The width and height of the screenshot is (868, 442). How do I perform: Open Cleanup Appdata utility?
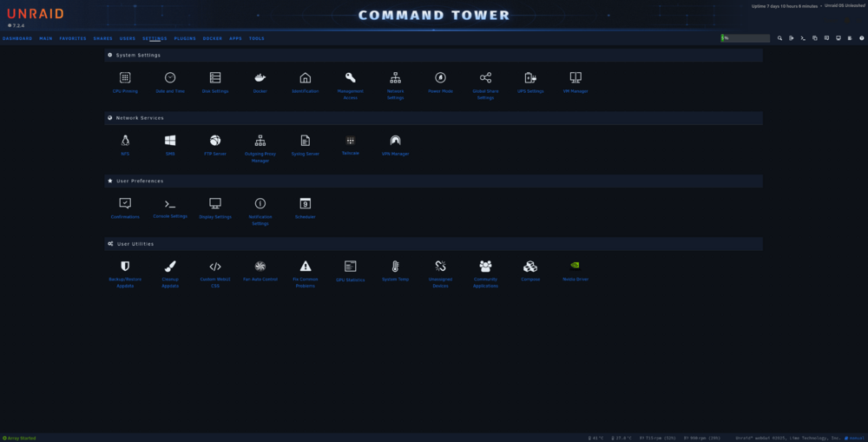click(x=170, y=274)
